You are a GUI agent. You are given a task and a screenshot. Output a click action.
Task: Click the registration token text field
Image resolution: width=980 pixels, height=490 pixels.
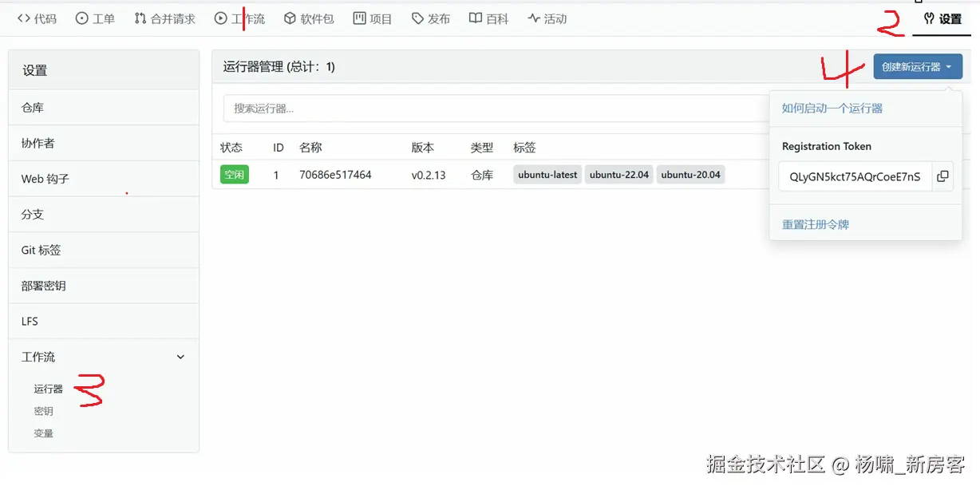[856, 176]
